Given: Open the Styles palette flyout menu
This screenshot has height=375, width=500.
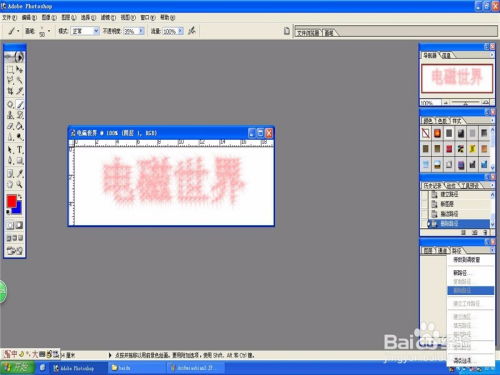Looking at the screenshot, I should [492, 120].
